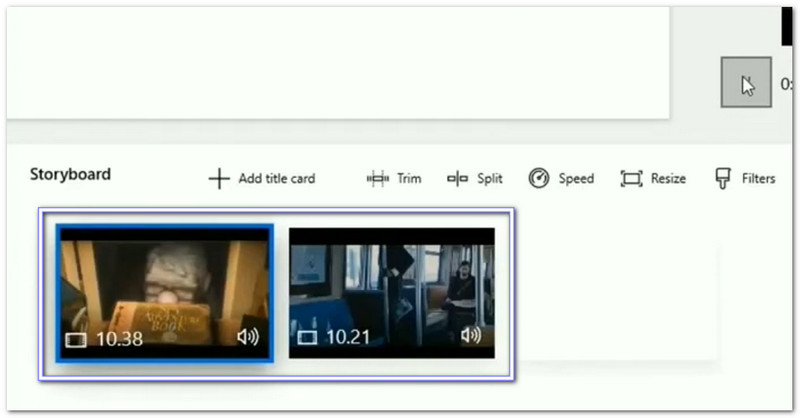Click the 'Trim' text label
This screenshot has height=418, width=800.
[409, 179]
